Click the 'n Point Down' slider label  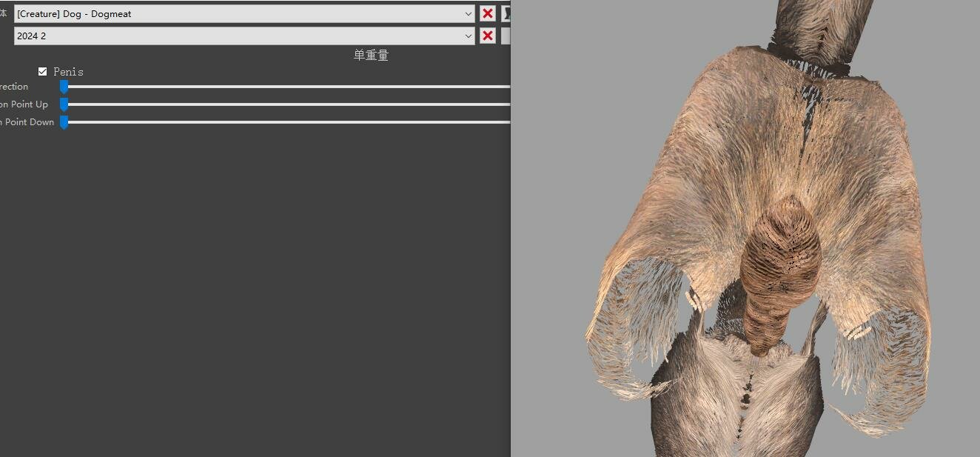27,122
